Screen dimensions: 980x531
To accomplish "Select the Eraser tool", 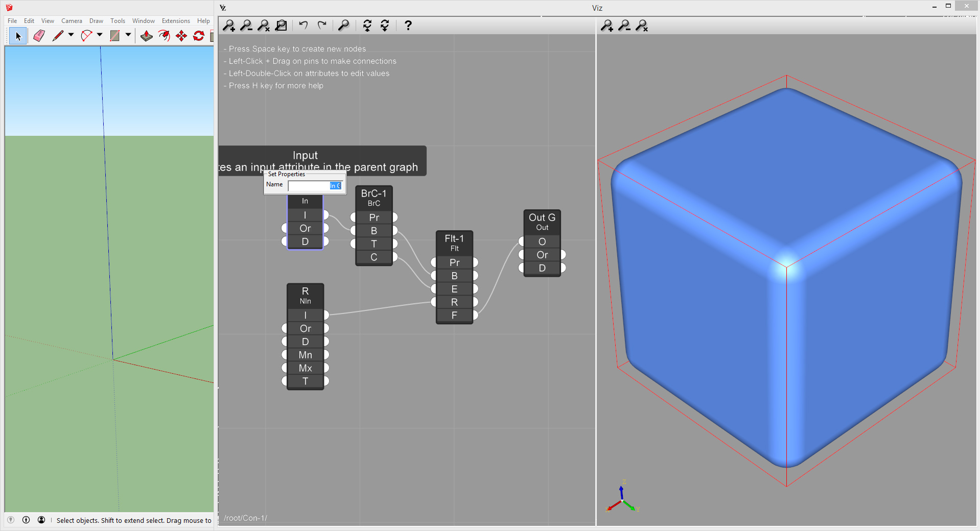I will [x=39, y=36].
